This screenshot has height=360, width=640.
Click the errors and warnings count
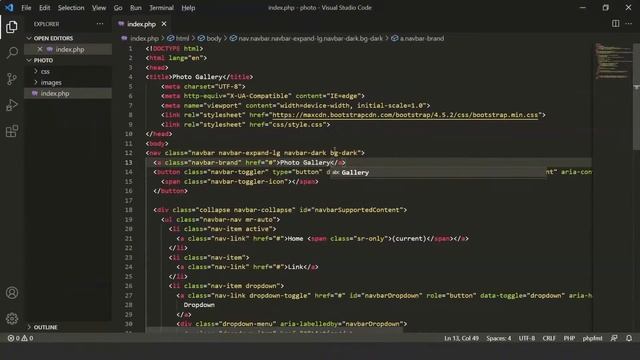tap(20, 338)
